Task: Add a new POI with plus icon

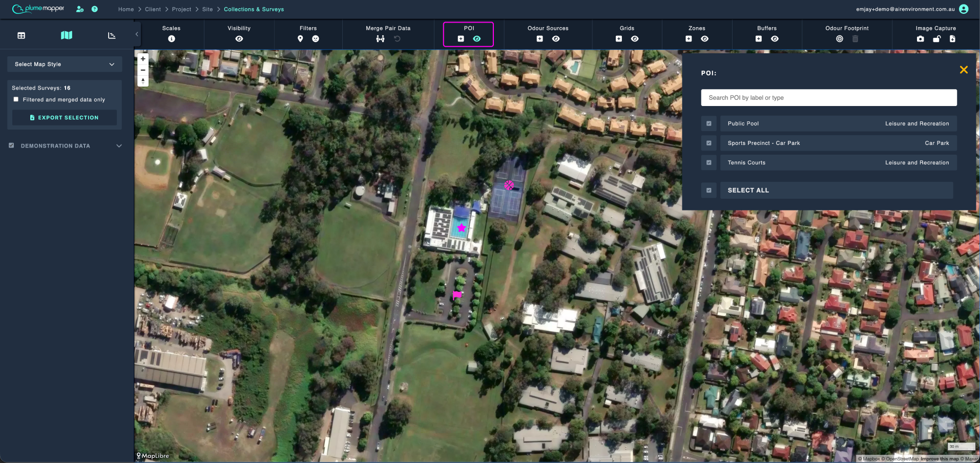Action: coord(461,39)
